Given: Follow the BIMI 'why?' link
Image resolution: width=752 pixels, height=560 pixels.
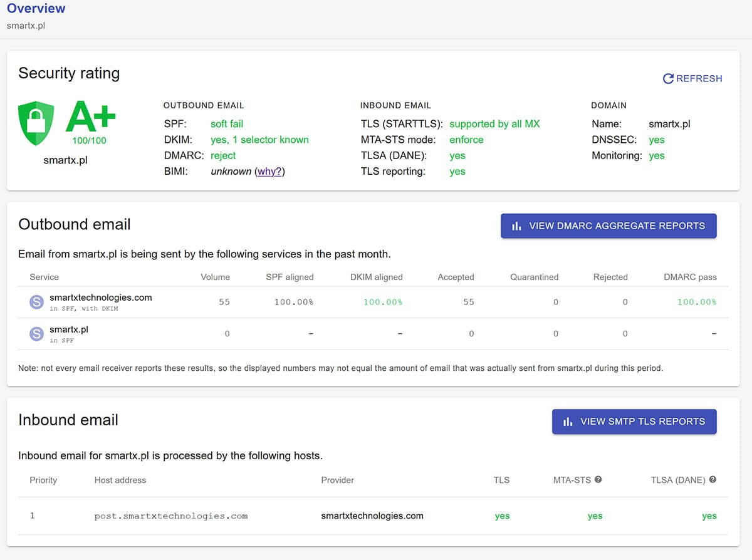Looking at the screenshot, I should (x=269, y=172).
